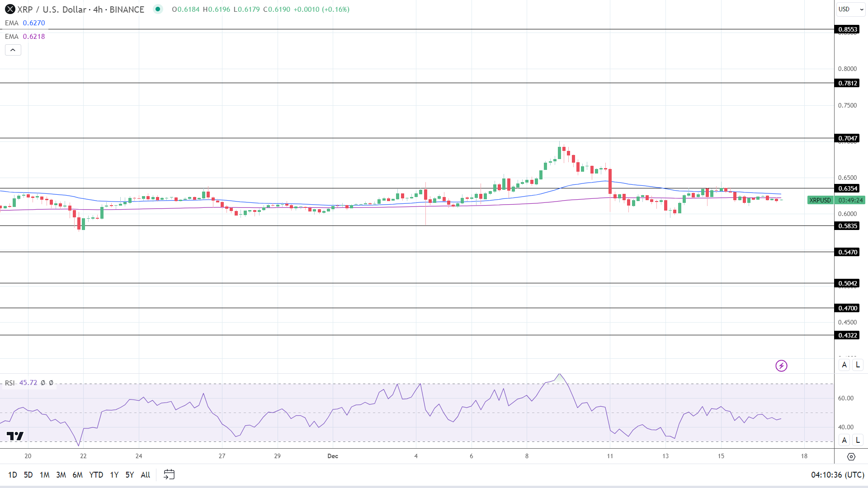This screenshot has width=868, height=488.
Task: Click the 60.00 RSI axis label
Action: 846,398
